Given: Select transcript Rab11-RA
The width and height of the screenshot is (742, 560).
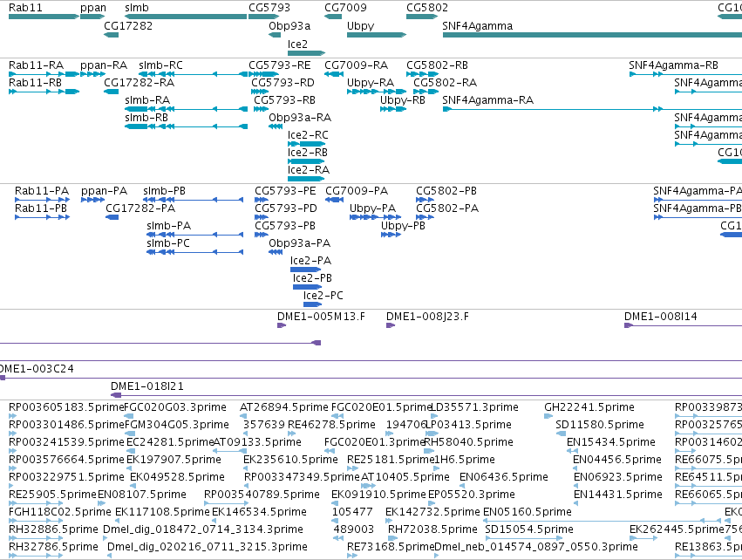Looking at the screenshot, I should (x=36, y=65).
